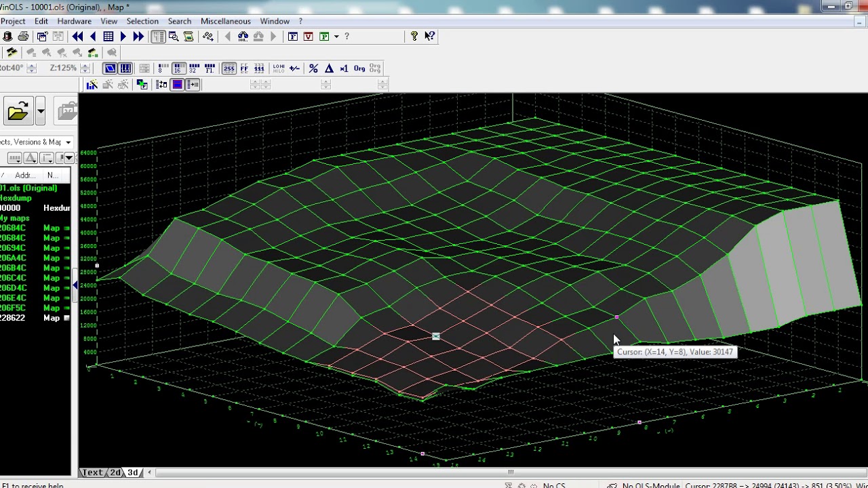Image resolution: width=868 pixels, height=488 pixels.
Task: Open the Miscellaneous menu
Action: coord(226,21)
